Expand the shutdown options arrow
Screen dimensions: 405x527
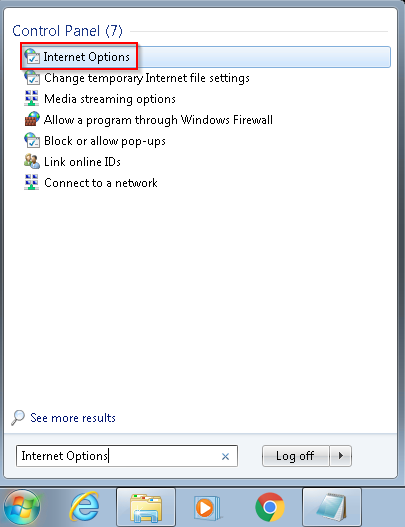(341, 456)
